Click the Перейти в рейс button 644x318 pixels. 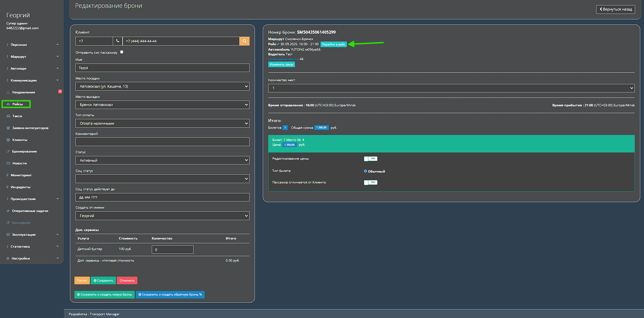pos(333,45)
